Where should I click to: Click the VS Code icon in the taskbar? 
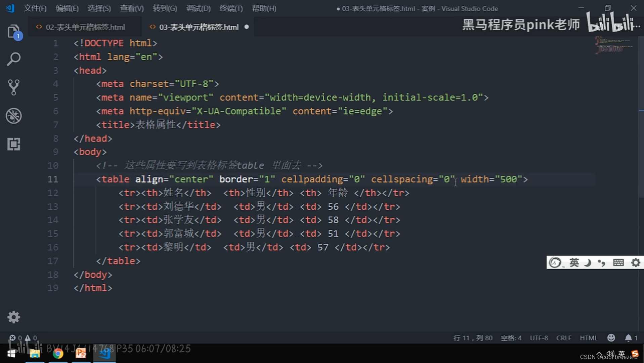point(104,354)
